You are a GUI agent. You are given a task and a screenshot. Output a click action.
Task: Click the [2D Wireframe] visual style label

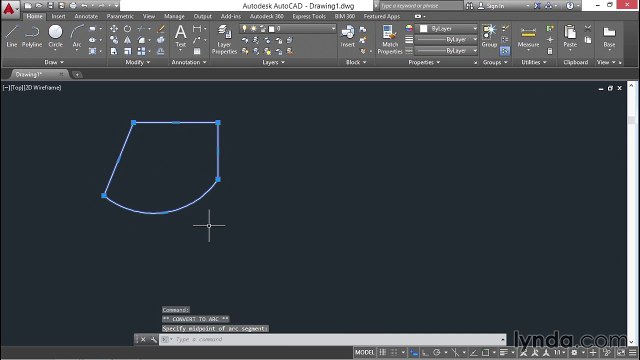click(43, 87)
